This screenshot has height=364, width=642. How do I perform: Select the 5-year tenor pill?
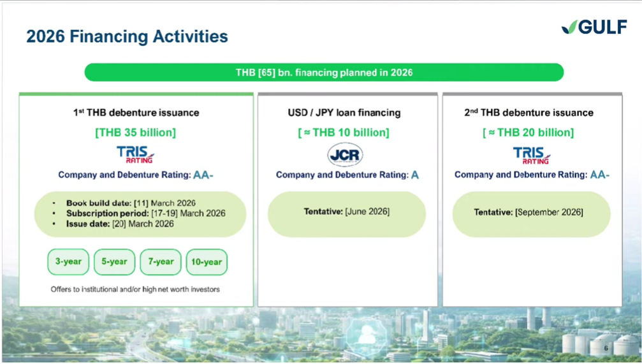click(115, 261)
